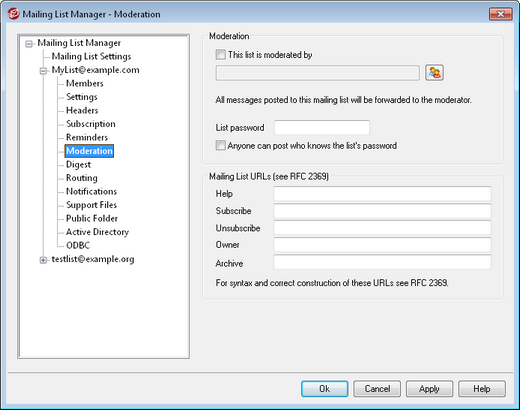Click into the Subscribe URL field

click(x=382, y=211)
